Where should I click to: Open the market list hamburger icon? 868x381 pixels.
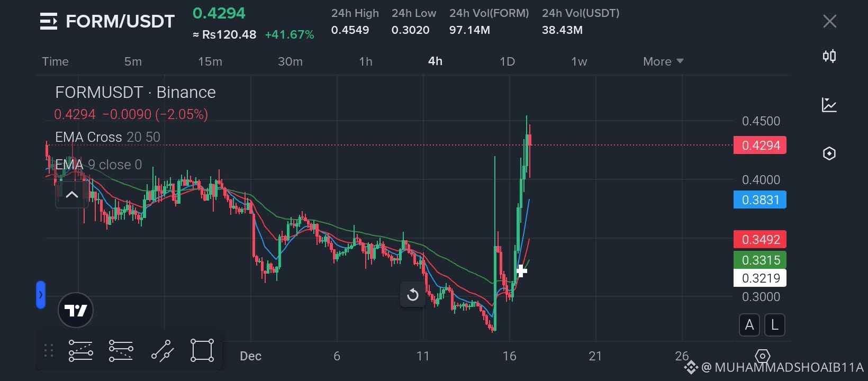(49, 21)
